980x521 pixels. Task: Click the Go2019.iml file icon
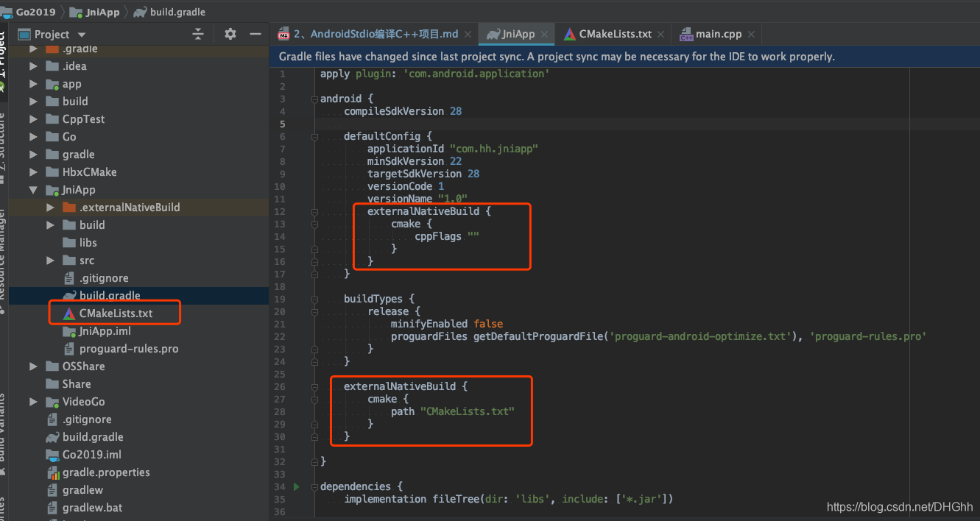tap(52, 455)
